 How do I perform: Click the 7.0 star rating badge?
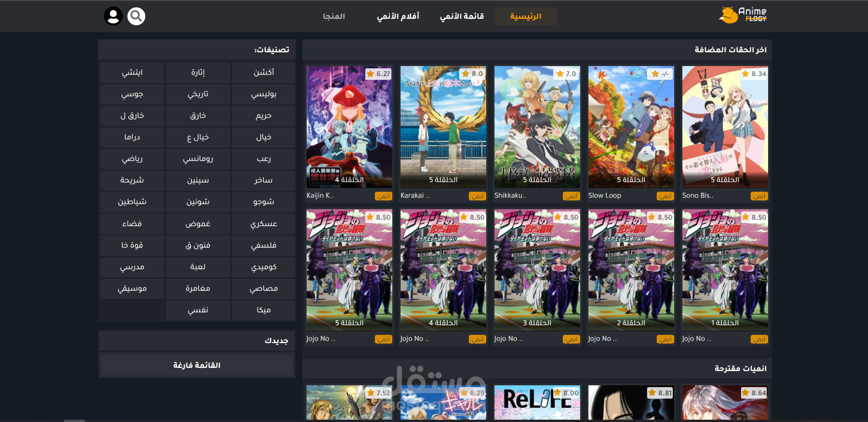click(566, 74)
